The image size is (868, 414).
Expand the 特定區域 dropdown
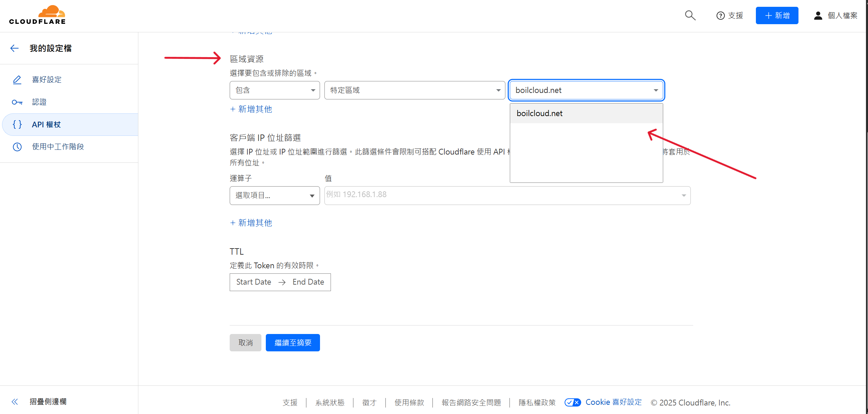coord(414,90)
